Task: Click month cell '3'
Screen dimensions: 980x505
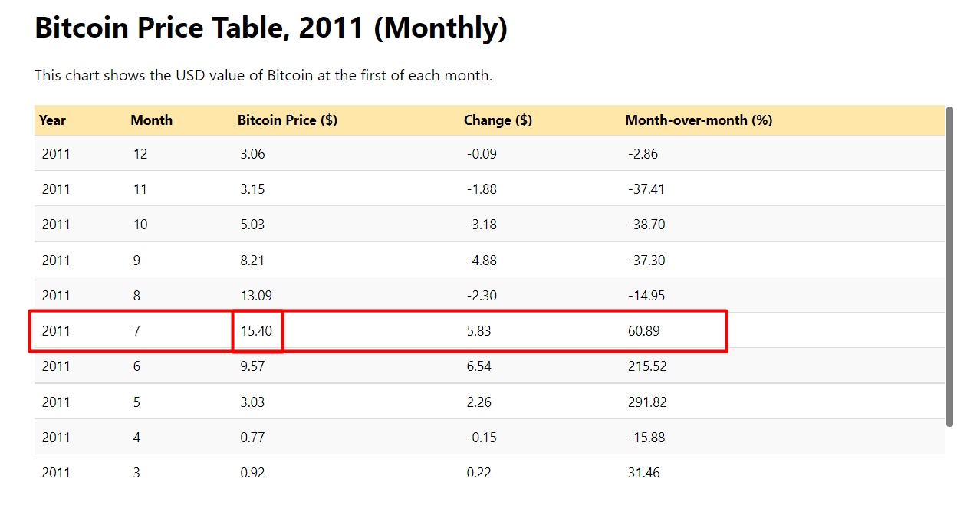Action: tap(136, 473)
